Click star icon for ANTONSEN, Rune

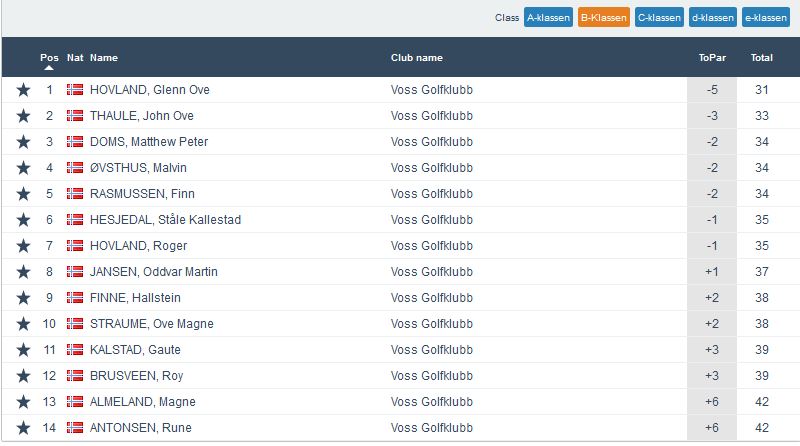pyautogui.click(x=23, y=428)
